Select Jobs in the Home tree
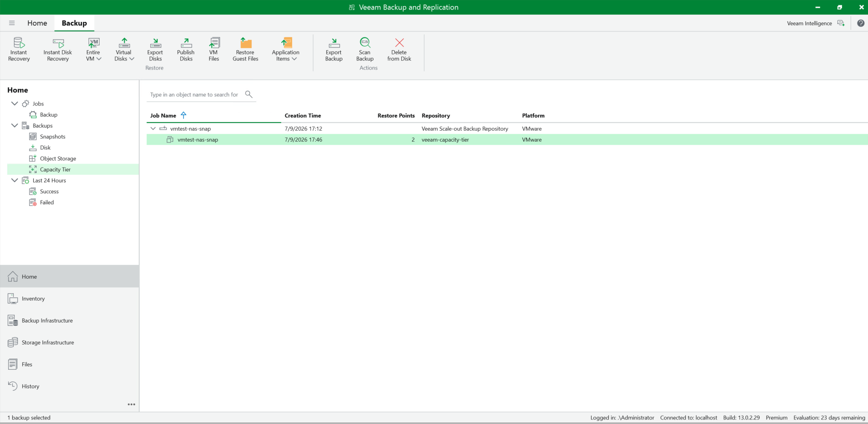Image resolution: width=868 pixels, height=424 pixels. pos(38,104)
